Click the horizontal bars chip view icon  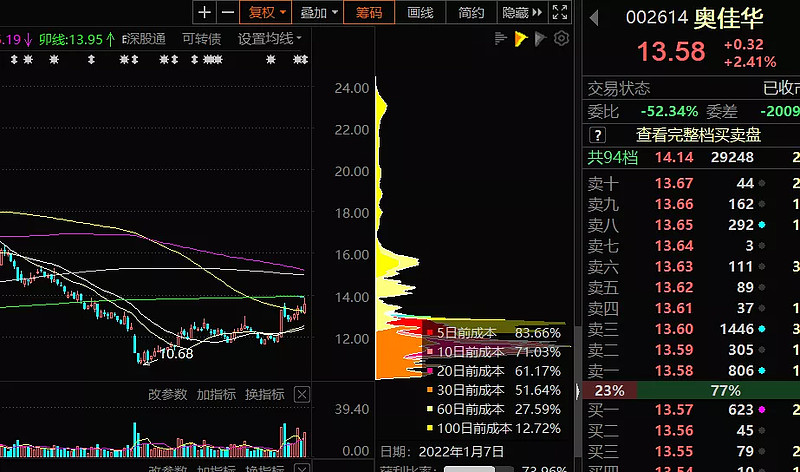pyautogui.click(x=502, y=39)
